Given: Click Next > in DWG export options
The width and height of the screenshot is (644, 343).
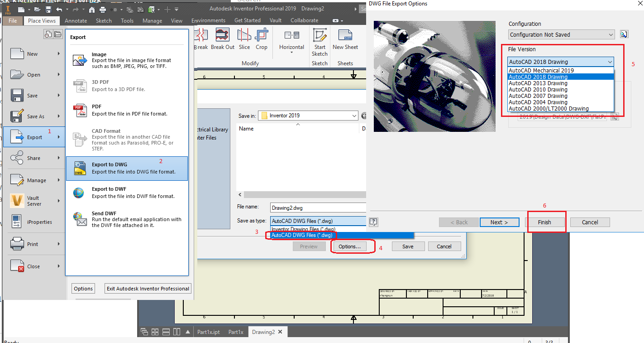Looking at the screenshot, I should [x=499, y=222].
